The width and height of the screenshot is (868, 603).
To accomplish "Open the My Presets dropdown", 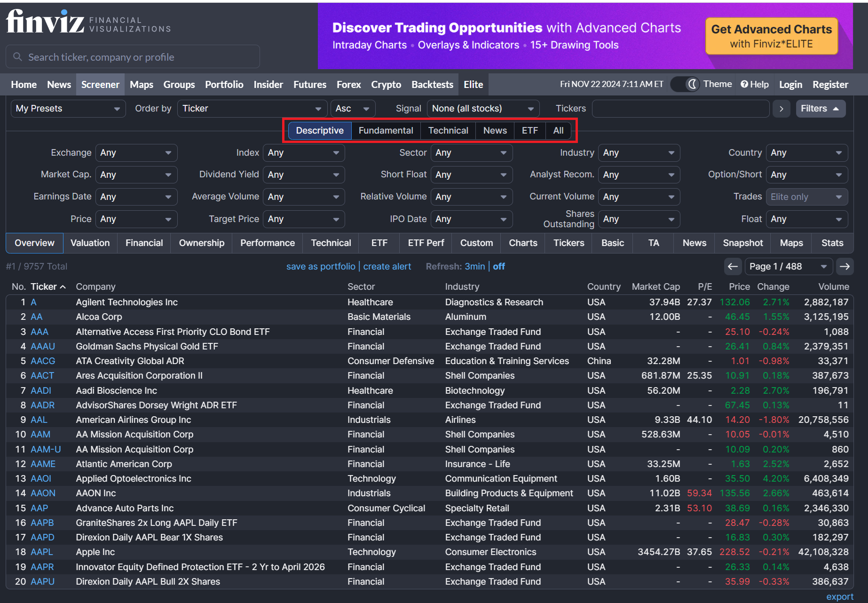I will (68, 109).
